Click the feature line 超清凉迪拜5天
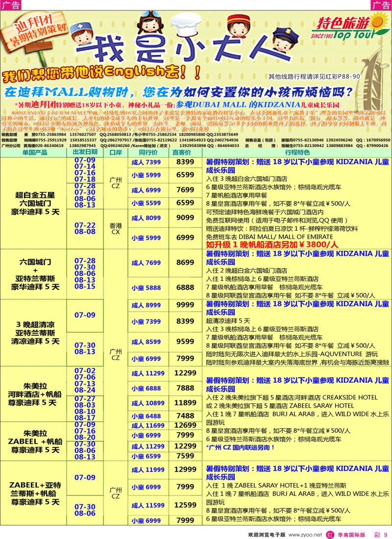 228,321
